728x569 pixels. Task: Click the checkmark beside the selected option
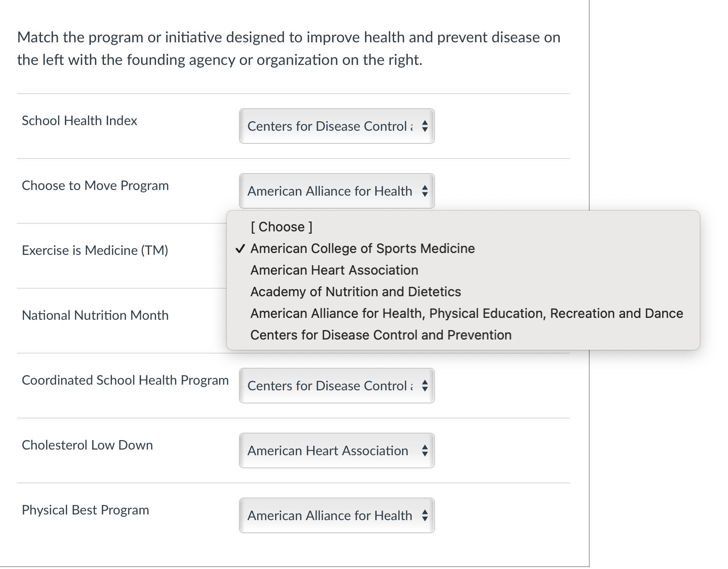(240, 248)
